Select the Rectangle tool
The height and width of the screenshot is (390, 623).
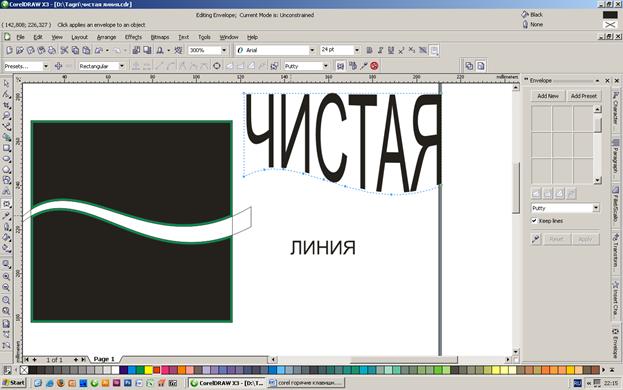(x=6, y=148)
